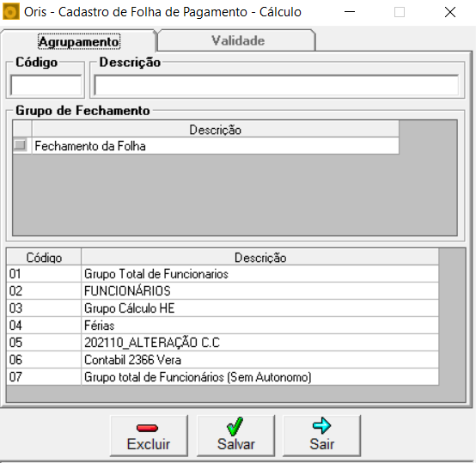Select the 'Fechamento da Folha' row text
The height and width of the screenshot is (463, 476).
(90, 146)
